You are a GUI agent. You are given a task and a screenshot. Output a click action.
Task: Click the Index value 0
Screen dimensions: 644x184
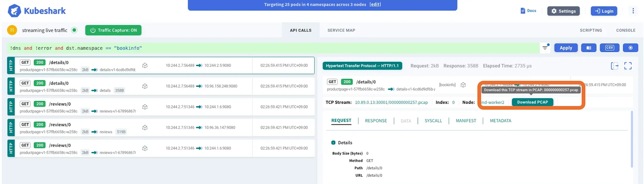(x=453, y=103)
